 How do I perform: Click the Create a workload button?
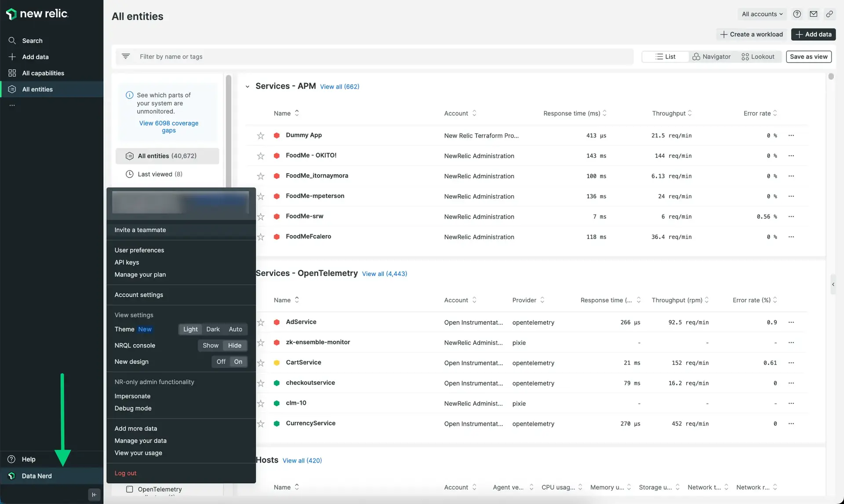tap(752, 34)
